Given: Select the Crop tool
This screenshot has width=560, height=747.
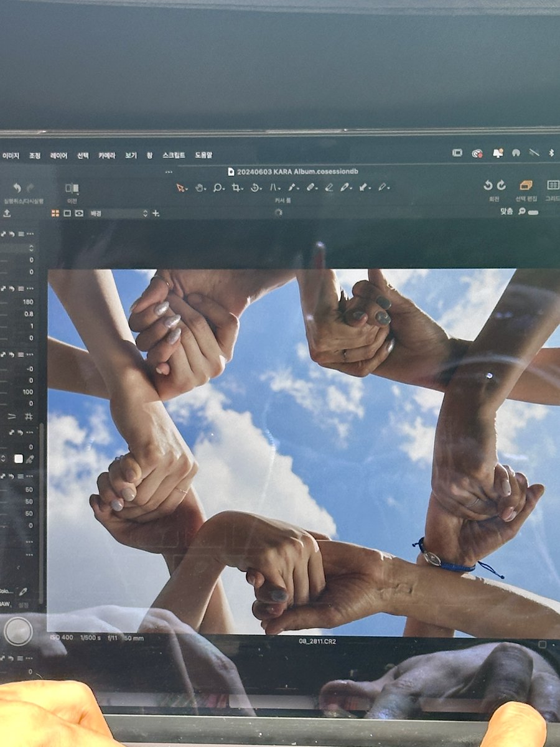Looking at the screenshot, I should point(236,187).
